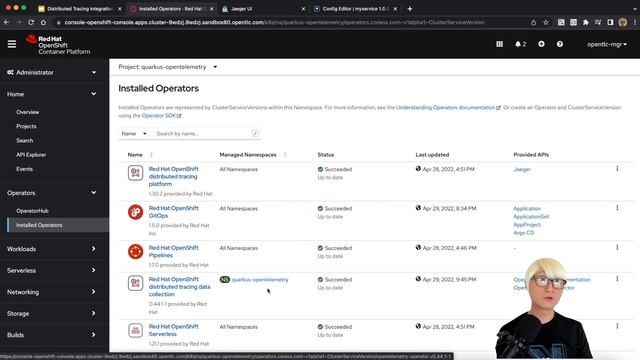Click the distributed tracing platform operator logo
The image size is (640, 360).
(x=135, y=173)
